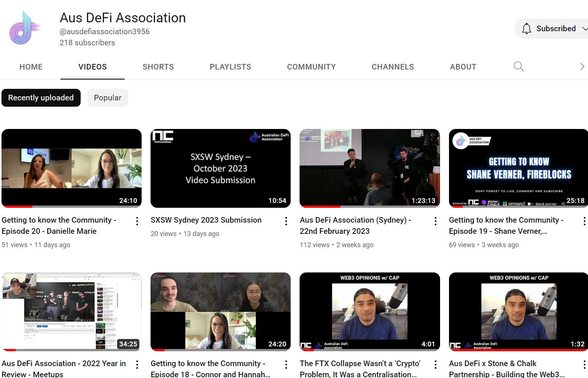588x378 pixels.
Task: Show more tabs with the right arrow
Action: (x=582, y=67)
